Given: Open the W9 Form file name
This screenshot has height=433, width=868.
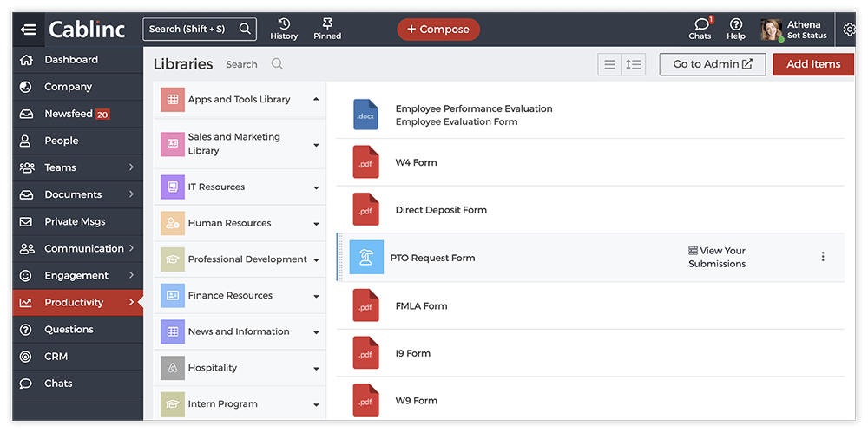Looking at the screenshot, I should [417, 401].
